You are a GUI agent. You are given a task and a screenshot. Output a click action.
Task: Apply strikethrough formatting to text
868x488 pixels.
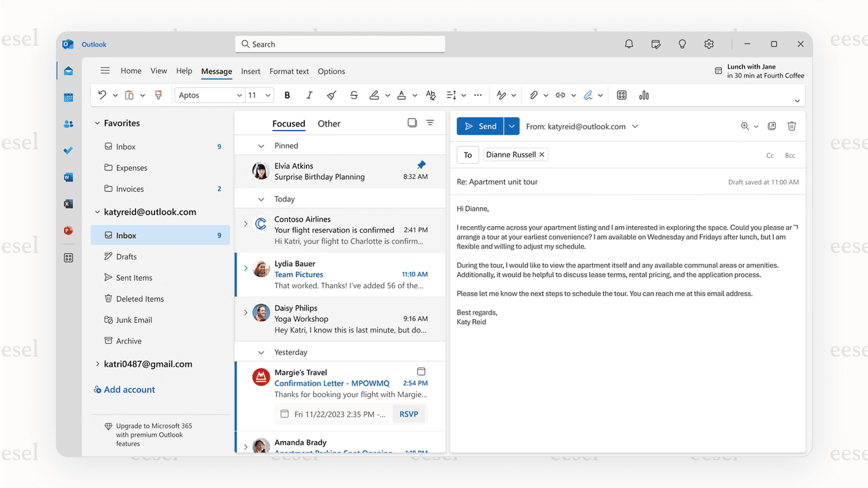[353, 95]
